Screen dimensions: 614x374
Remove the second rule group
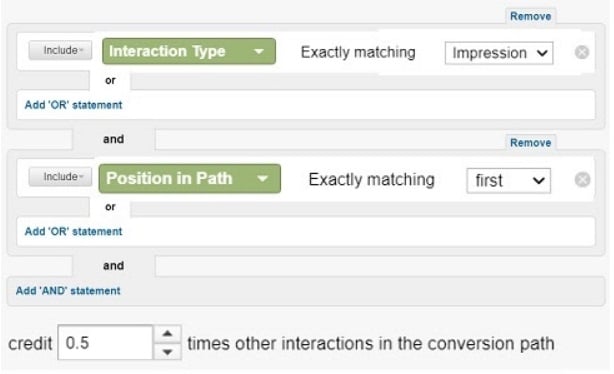pyautogui.click(x=530, y=143)
